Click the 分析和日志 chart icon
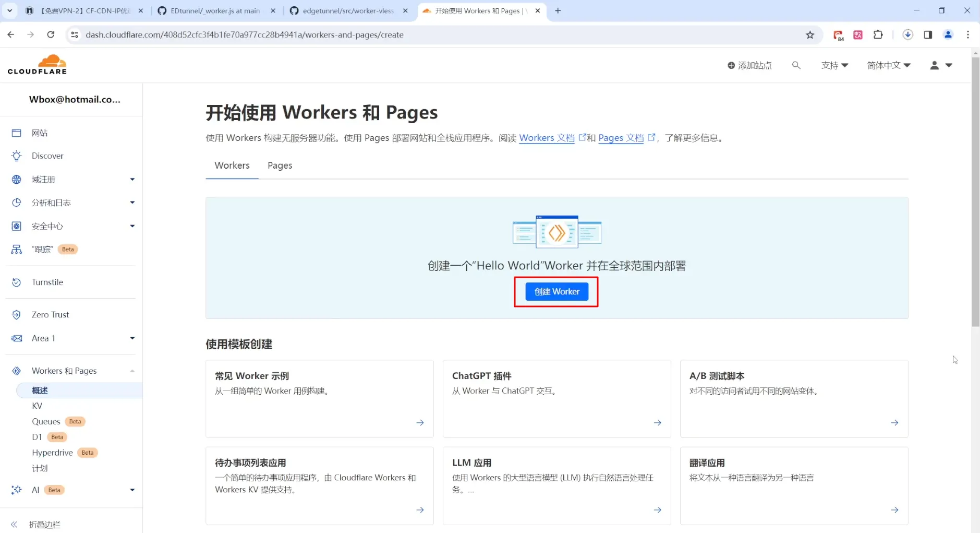Viewport: 980px width, 533px height. tap(17, 203)
